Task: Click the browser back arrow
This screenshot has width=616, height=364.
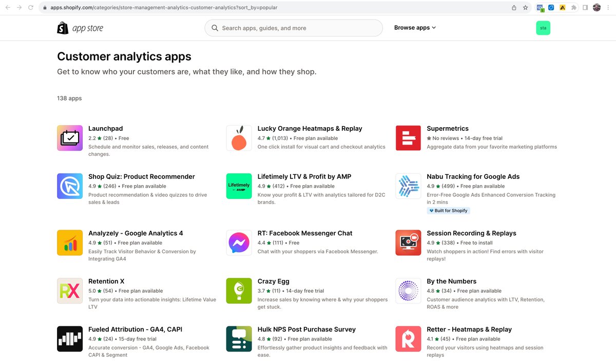Action: [x=8, y=8]
